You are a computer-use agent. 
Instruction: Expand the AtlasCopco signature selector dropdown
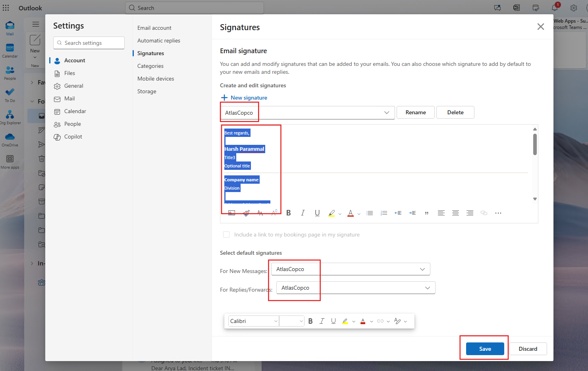click(x=386, y=113)
